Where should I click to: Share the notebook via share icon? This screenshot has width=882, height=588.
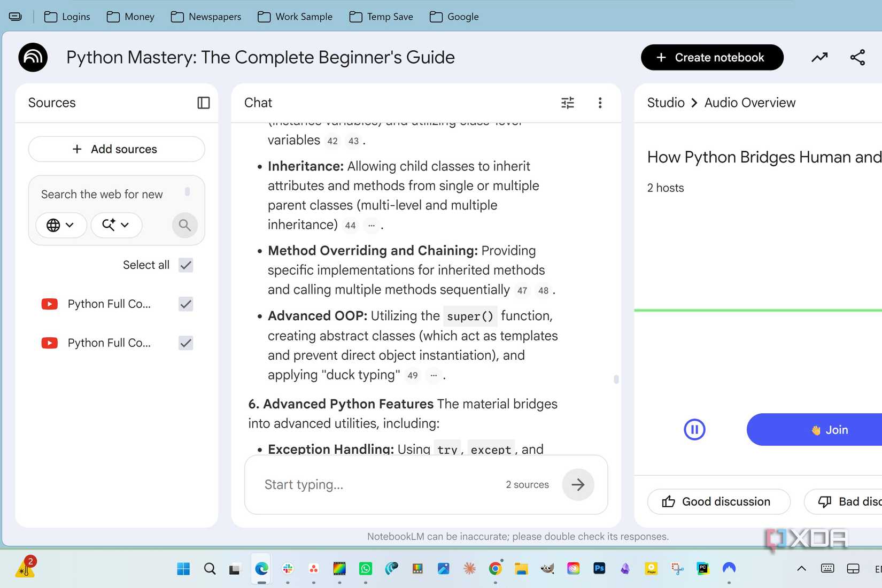[857, 57]
